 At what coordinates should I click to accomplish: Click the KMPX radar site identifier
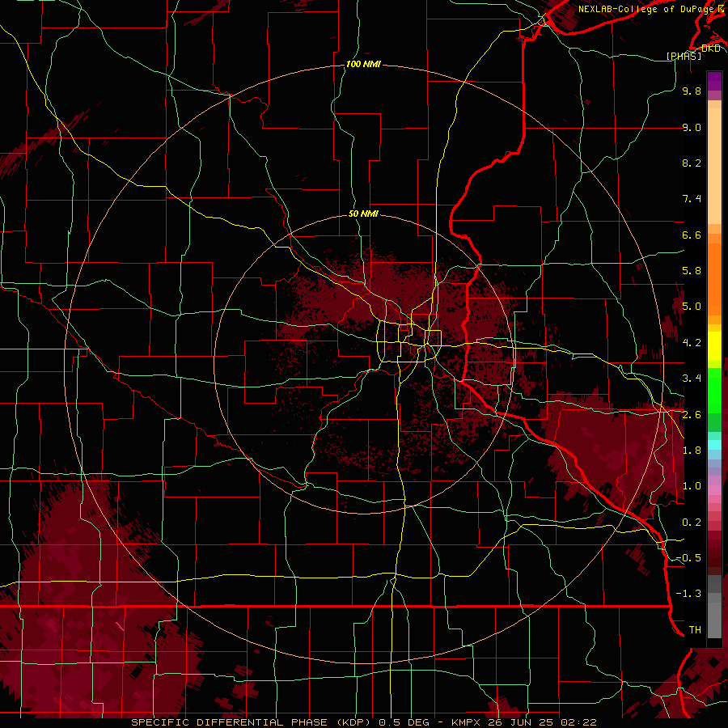pyautogui.click(x=466, y=722)
